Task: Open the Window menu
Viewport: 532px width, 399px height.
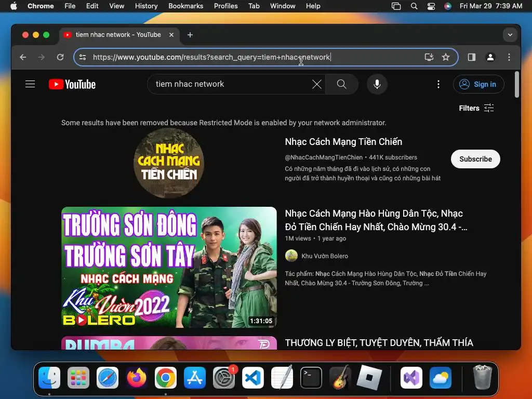Action: [283, 6]
